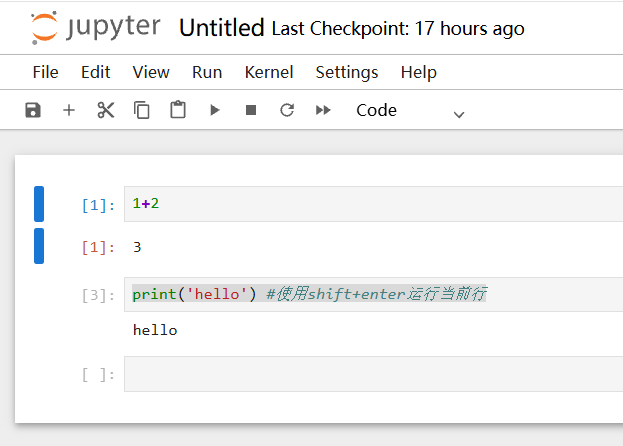
Task: Click the empty code cell at the bottom
Action: click(x=373, y=374)
